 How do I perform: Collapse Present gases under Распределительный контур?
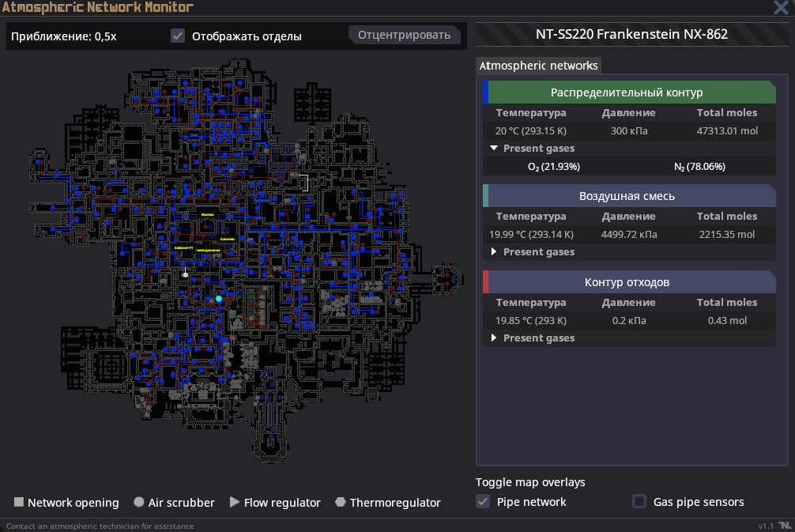pyautogui.click(x=494, y=148)
